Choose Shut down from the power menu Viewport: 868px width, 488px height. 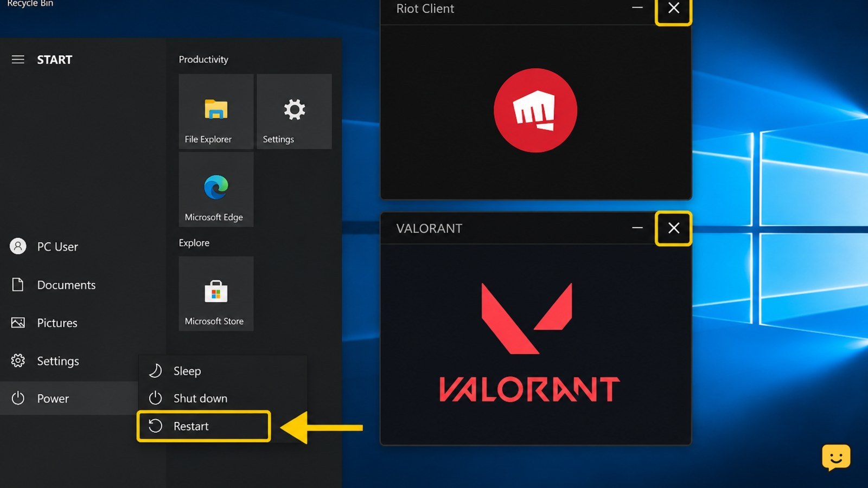coord(222,398)
